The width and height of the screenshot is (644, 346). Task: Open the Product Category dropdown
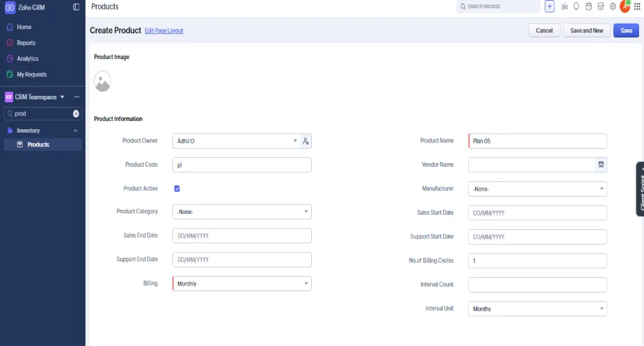(x=242, y=212)
